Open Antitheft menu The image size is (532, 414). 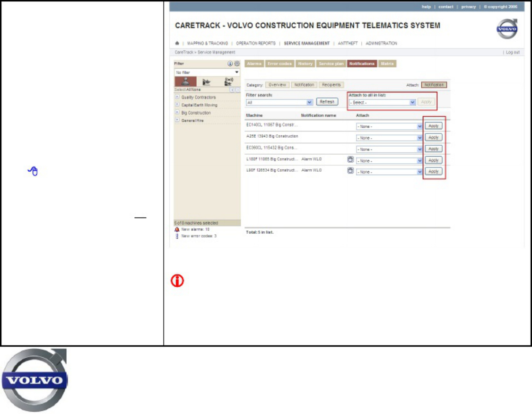(348, 44)
